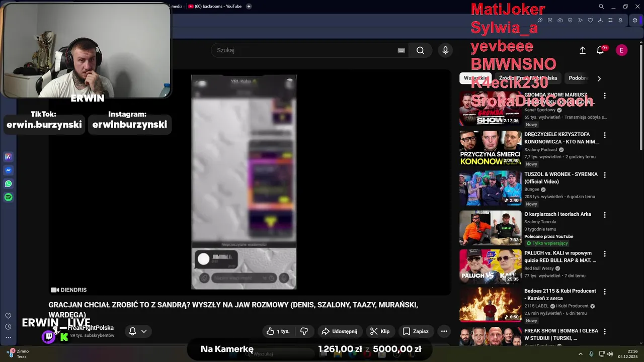Click browser toolbar heart favorites icon
The height and width of the screenshot is (362, 644).
tap(590, 20)
